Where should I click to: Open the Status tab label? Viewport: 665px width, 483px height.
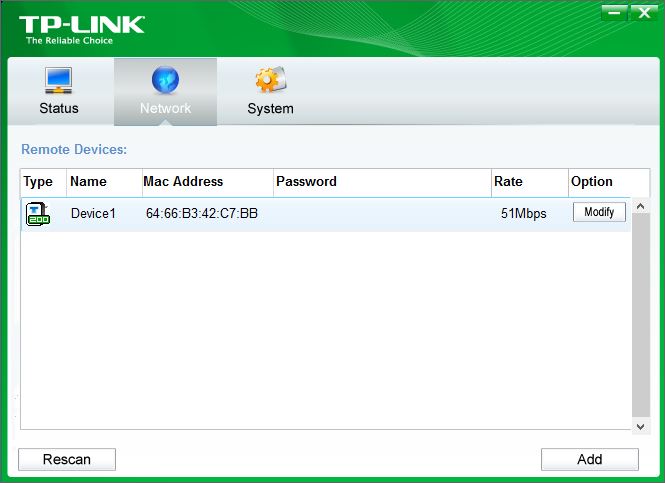(x=58, y=108)
